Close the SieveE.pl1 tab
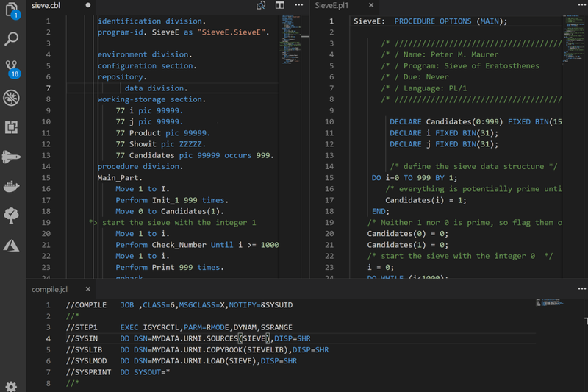 [x=371, y=5]
